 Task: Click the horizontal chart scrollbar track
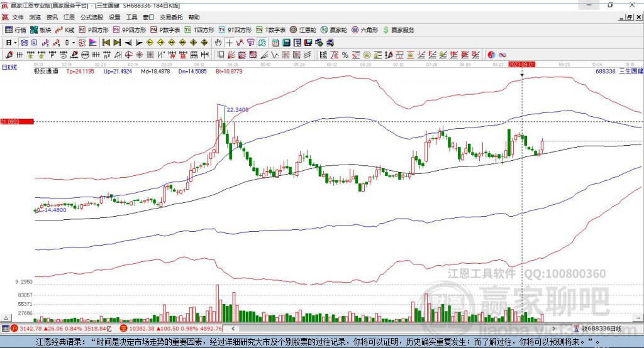pyautogui.click(x=394, y=329)
